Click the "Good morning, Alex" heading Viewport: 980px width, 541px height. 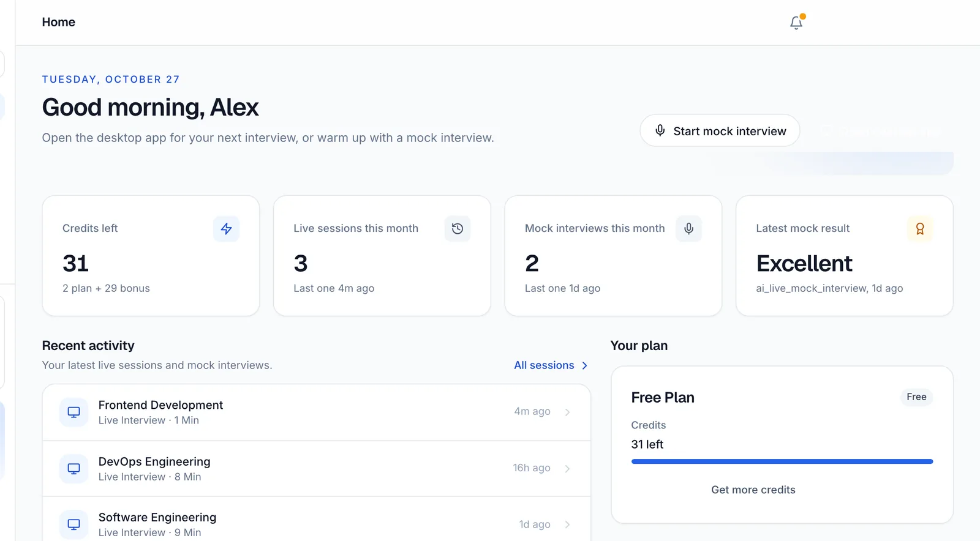point(150,107)
